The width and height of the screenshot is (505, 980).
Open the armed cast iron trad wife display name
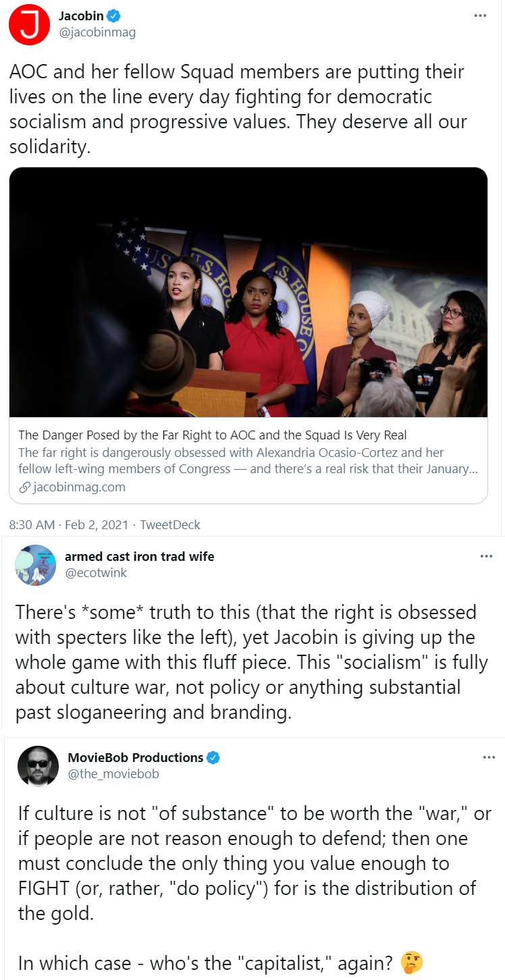pyautogui.click(x=140, y=556)
